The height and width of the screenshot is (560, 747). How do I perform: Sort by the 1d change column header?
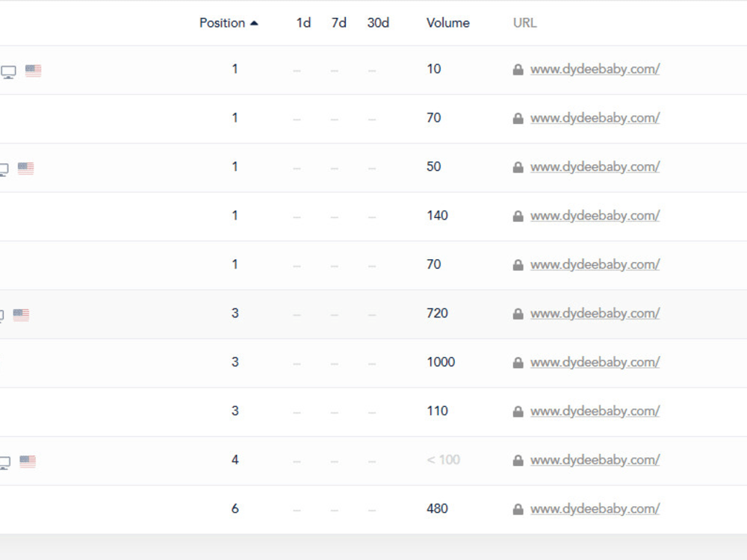303,23
